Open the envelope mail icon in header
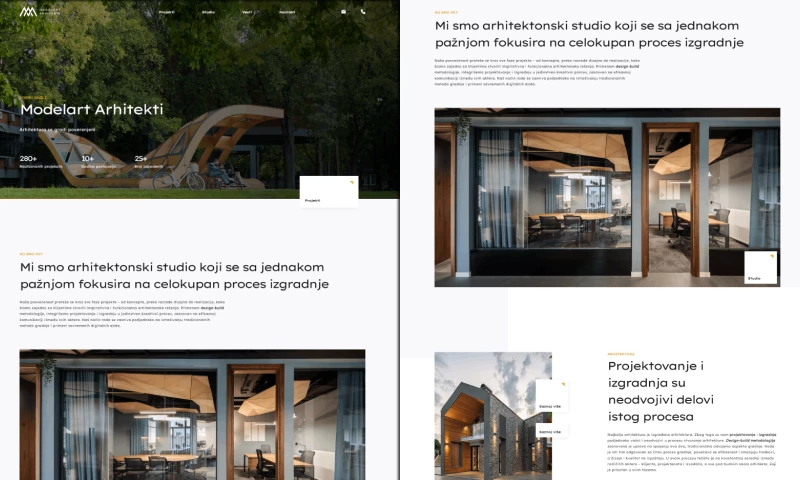The width and height of the screenshot is (800, 480). coord(343,12)
